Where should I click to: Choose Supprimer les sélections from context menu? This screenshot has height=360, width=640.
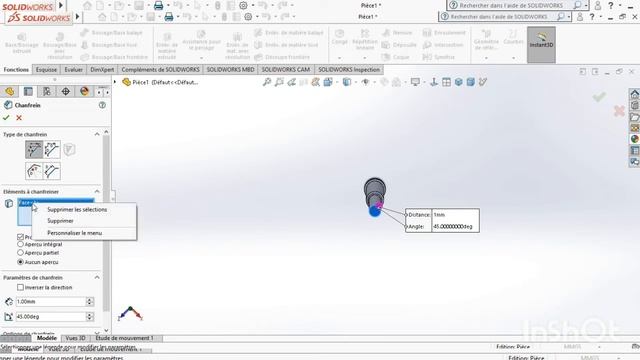(x=77, y=210)
